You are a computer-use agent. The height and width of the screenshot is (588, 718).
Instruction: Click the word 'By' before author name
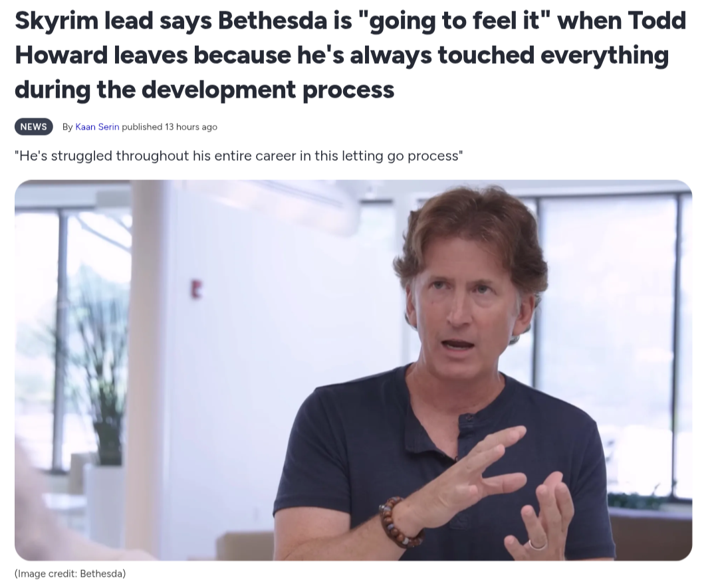pyautogui.click(x=67, y=127)
